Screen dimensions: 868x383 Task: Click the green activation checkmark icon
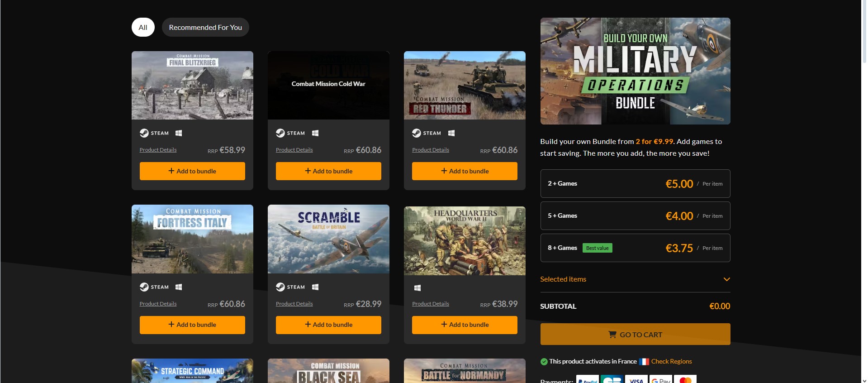(544, 362)
